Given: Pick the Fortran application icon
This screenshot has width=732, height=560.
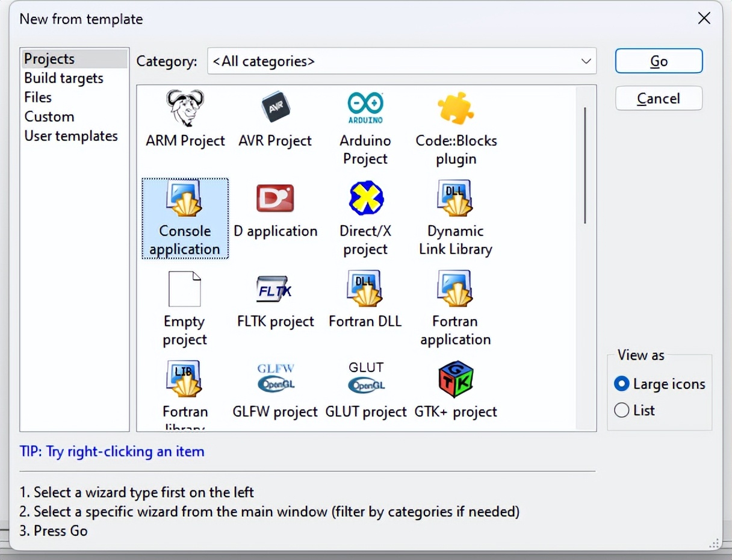Looking at the screenshot, I should click(456, 288).
